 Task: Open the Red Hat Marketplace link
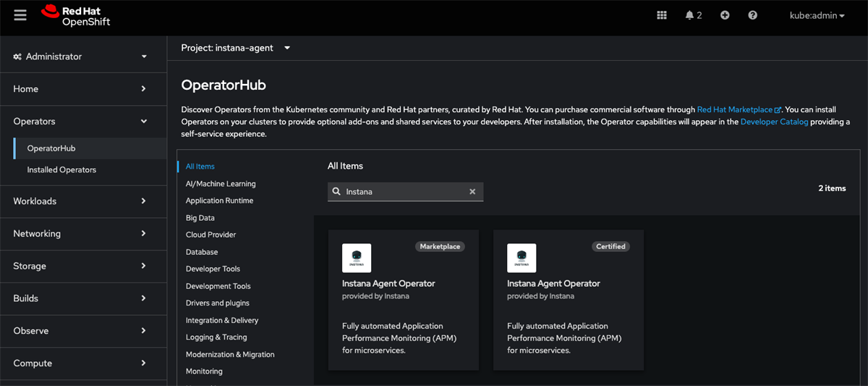pos(739,109)
